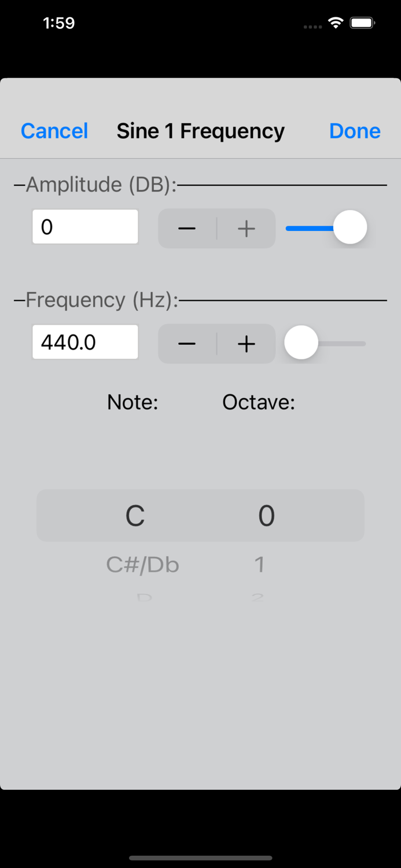This screenshot has width=401, height=868.
Task: Tap the Frequency slider knob
Action: (x=301, y=343)
